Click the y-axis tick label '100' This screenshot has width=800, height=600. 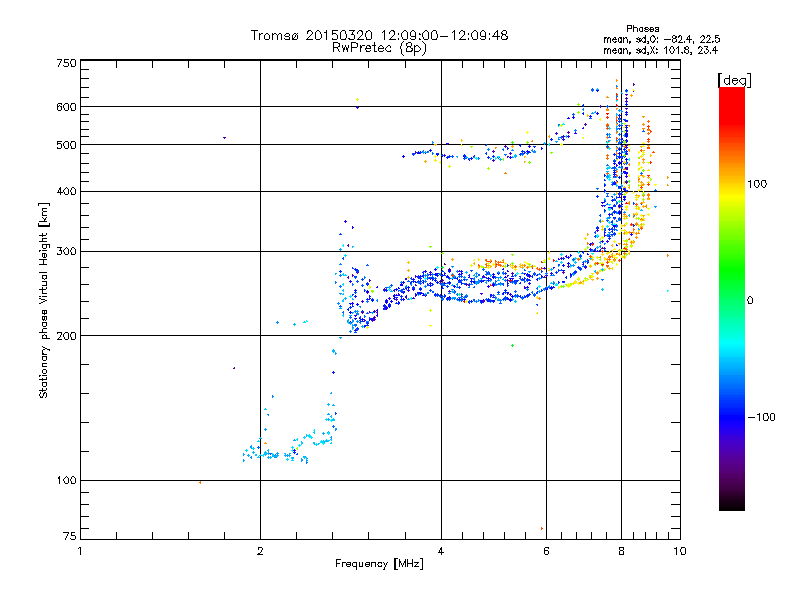[67, 480]
